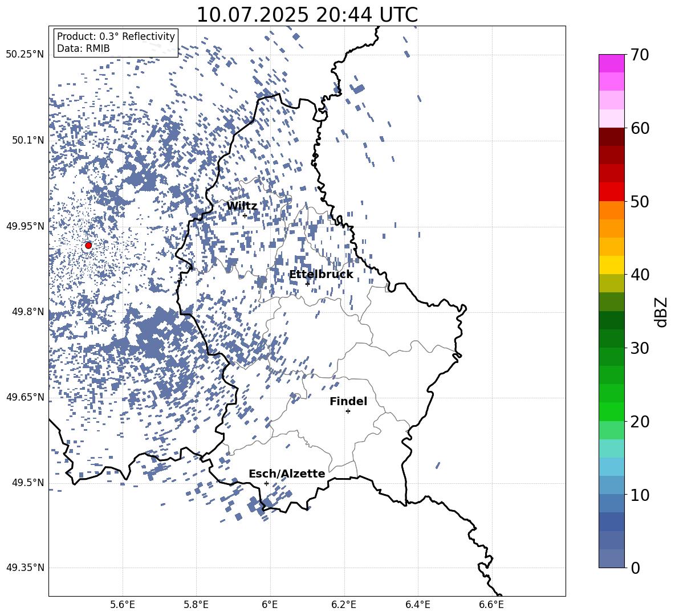The height and width of the screenshot is (616, 675).
Task: Click the 49.5°N latitude label
Action: (28, 482)
